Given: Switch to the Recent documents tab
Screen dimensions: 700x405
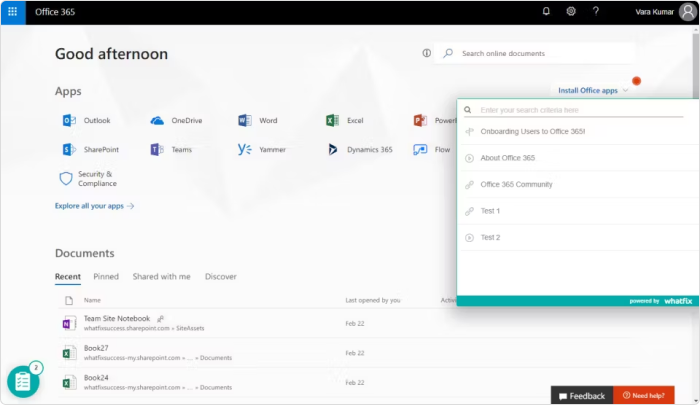Looking at the screenshot, I should (68, 277).
